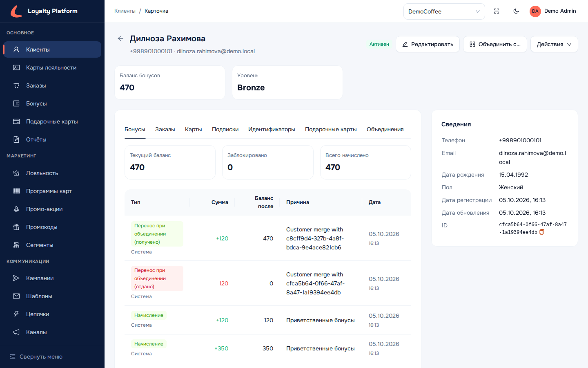Open Карты лояльности via its card icon
The width and height of the screenshot is (588, 368).
tap(16, 67)
